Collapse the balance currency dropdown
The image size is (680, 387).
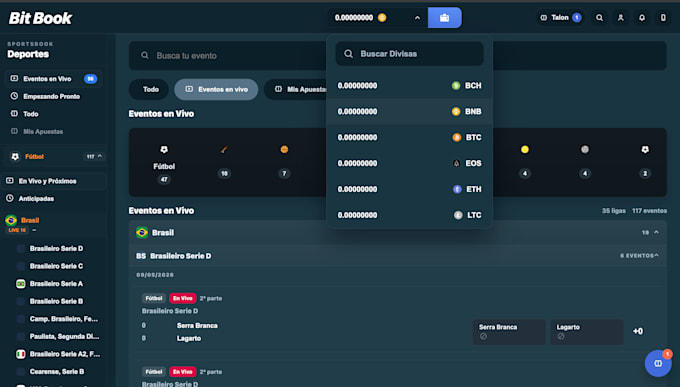coord(417,18)
